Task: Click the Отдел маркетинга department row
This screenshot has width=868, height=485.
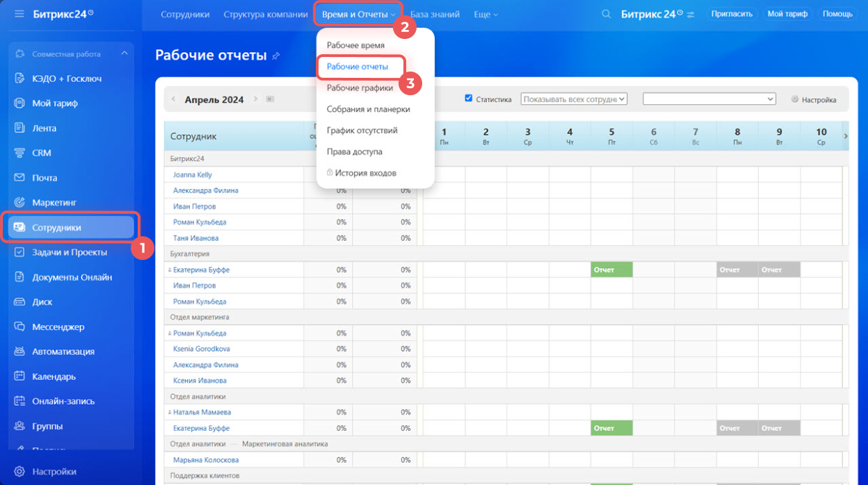Action: click(x=506, y=318)
